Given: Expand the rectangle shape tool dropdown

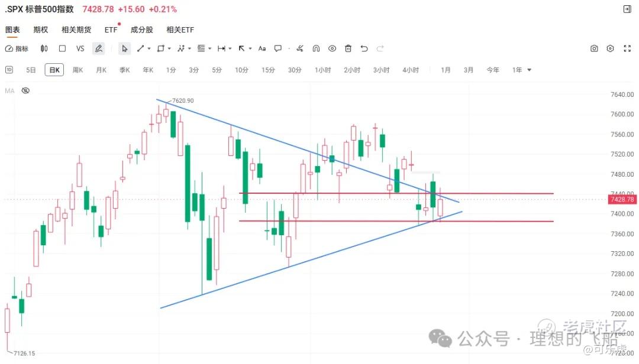Looking at the screenshot, I should pos(169,48).
